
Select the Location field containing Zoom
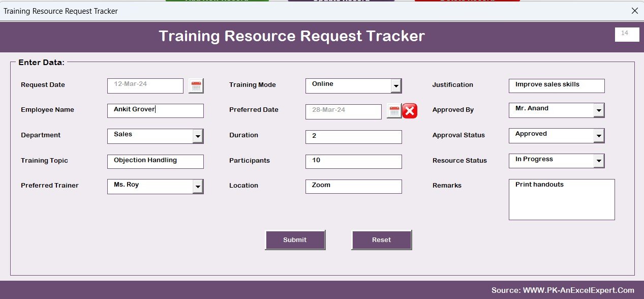pyautogui.click(x=354, y=187)
